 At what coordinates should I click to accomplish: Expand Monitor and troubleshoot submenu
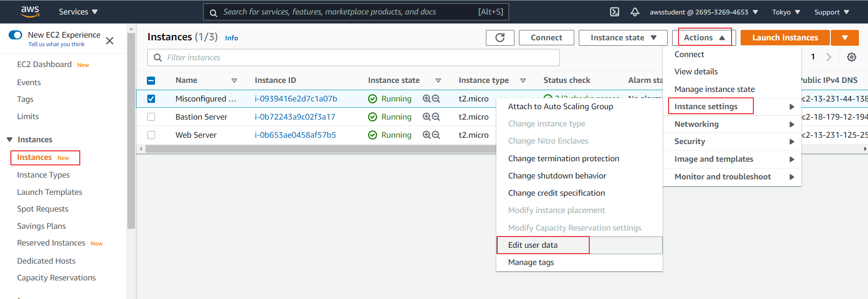click(x=732, y=177)
